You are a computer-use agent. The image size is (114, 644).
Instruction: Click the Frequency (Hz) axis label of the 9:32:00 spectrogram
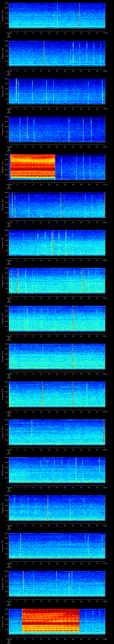pyautogui.click(x=3, y=621)
